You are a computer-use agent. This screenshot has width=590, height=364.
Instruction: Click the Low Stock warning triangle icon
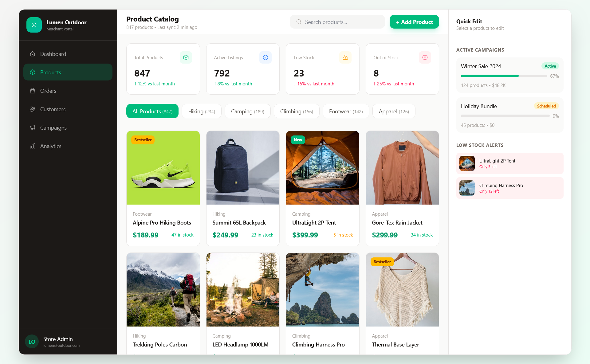tap(345, 57)
